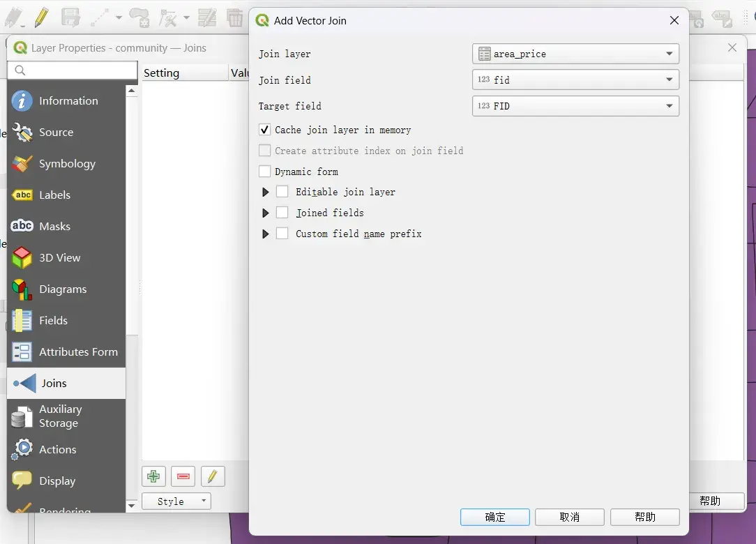Open the Source section icon
Screen dimensions: 756x544
[x=22, y=132]
